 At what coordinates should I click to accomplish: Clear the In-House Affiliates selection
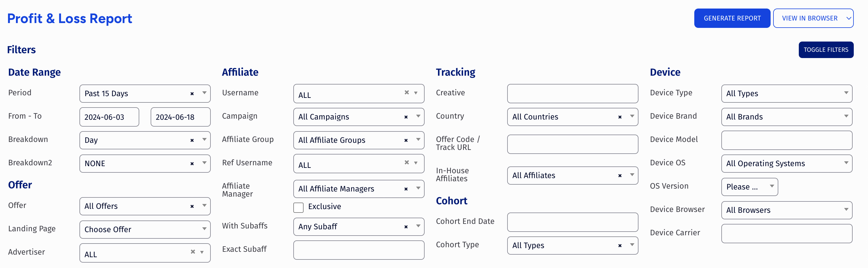(x=620, y=176)
